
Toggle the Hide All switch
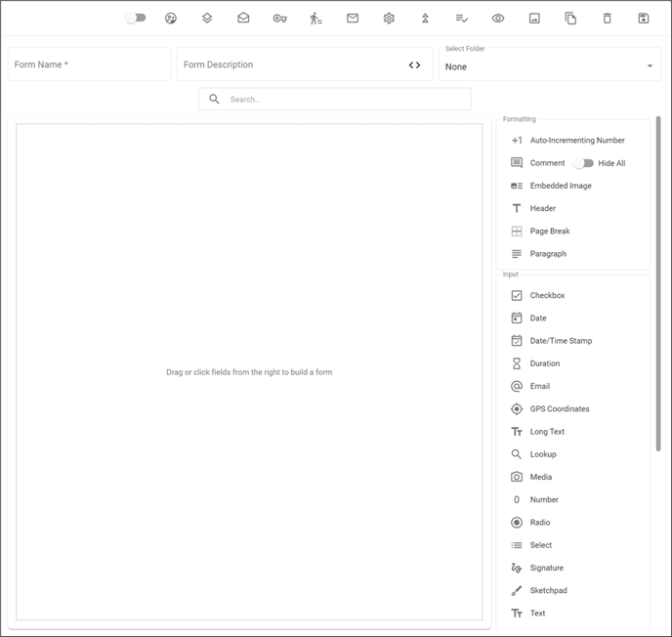583,163
